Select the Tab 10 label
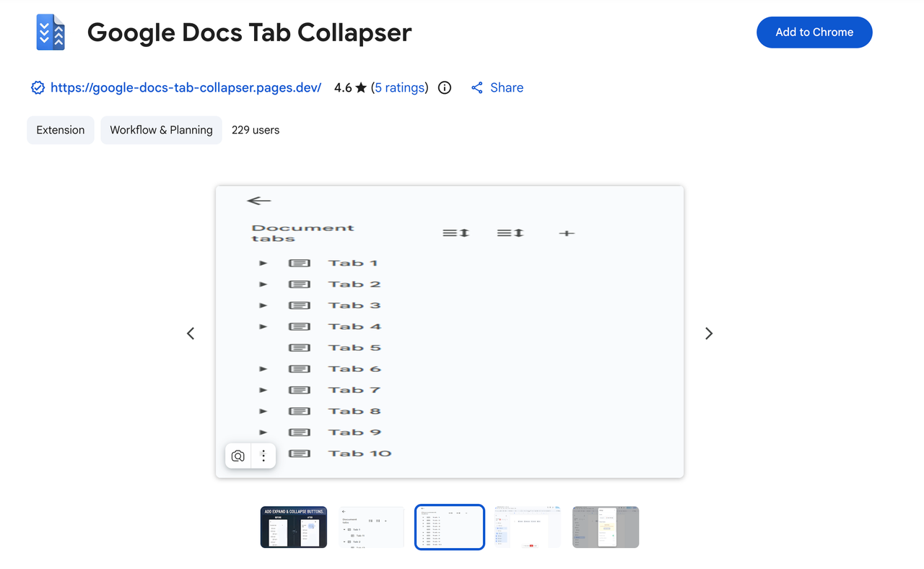 point(359,453)
